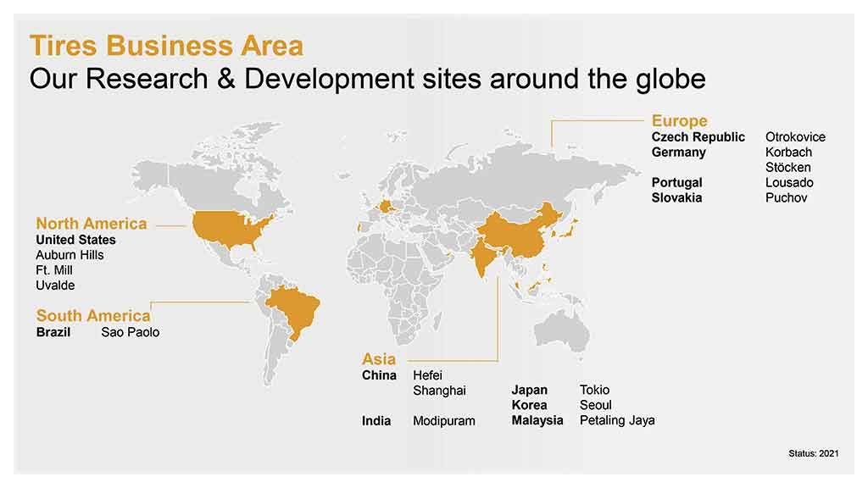Click the 'Modipuram' site name
Screen dimensions: 868x488
coord(444,421)
